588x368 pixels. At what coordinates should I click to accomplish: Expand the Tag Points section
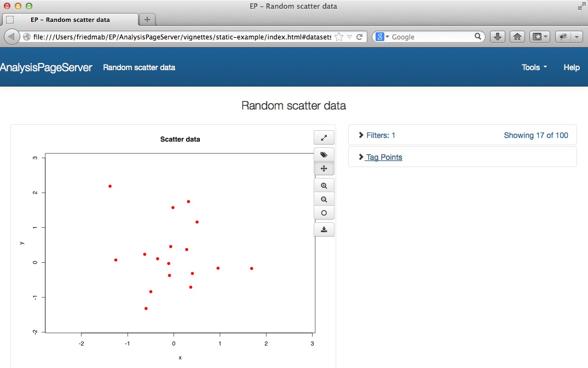point(383,157)
